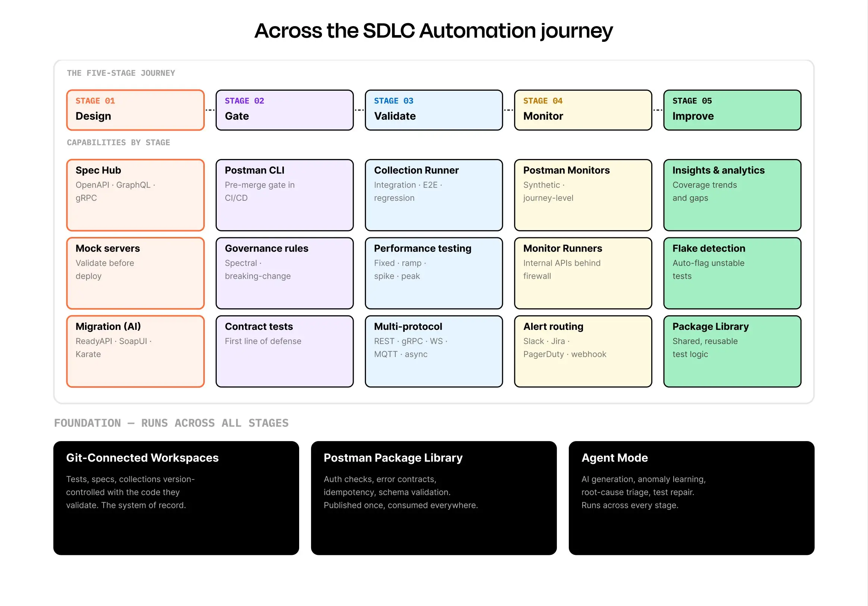Click 'CAPABILITIES BY STAGE' label
This screenshot has width=868, height=606.
click(118, 143)
